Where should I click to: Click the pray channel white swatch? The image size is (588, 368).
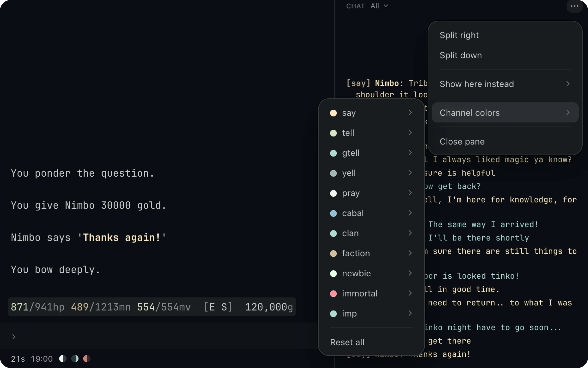click(333, 193)
